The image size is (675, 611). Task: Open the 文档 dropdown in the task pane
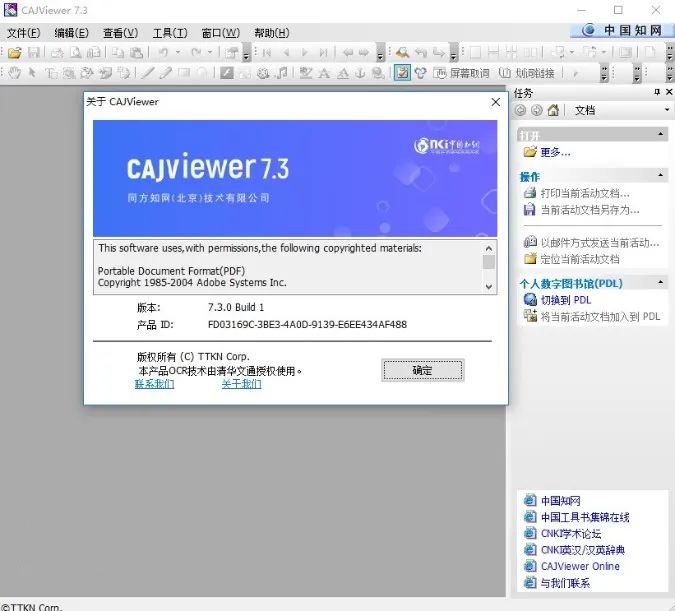[x=667, y=110]
